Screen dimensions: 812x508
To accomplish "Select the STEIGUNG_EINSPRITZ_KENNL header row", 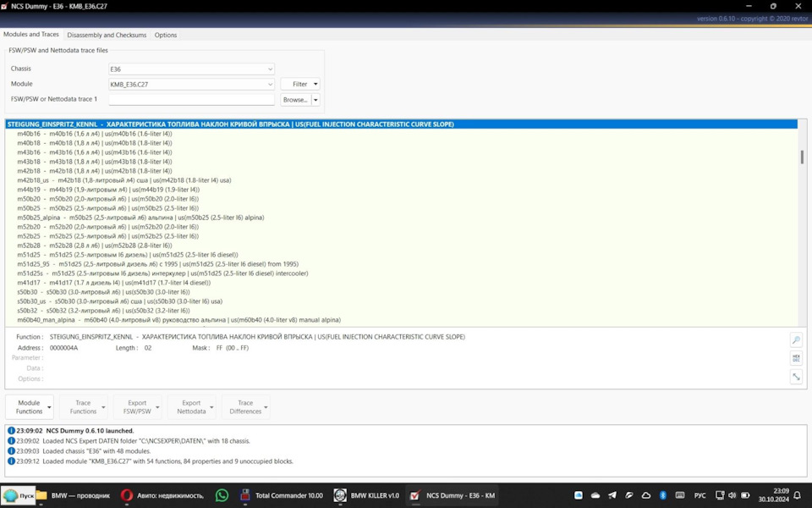I will 401,124.
